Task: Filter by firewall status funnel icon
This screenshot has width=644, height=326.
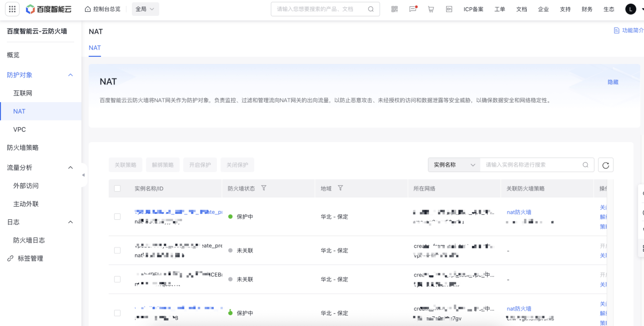Action: point(264,188)
